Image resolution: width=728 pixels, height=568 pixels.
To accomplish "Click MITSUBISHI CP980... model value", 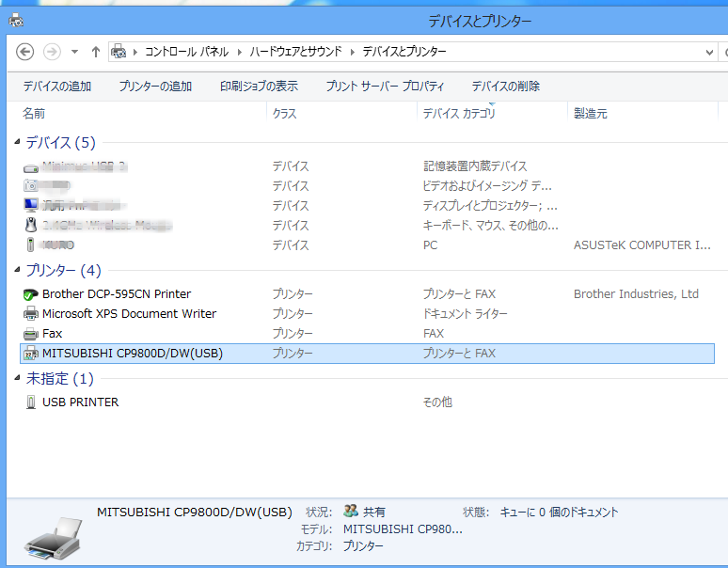I will point(403,529).
